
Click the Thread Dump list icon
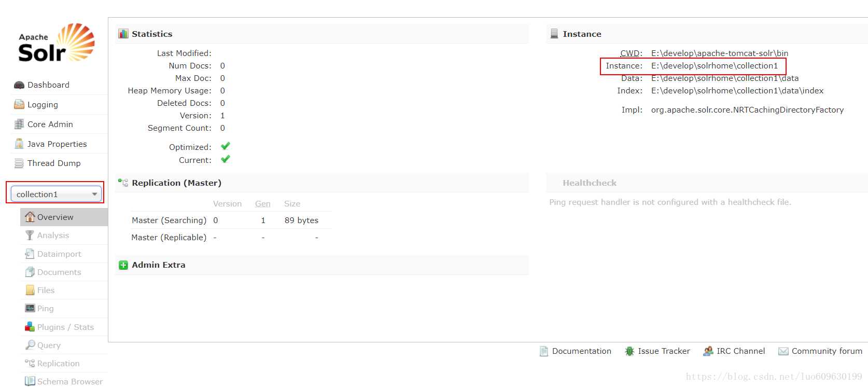tap(19, 163)
